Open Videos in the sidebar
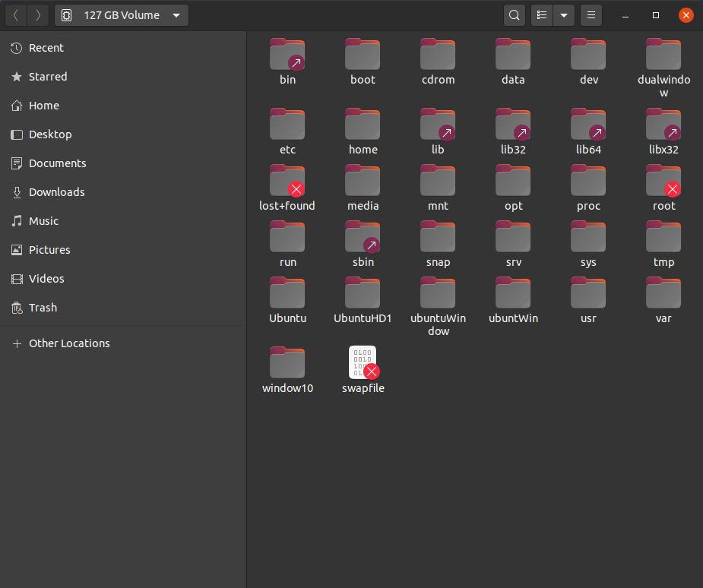703x588 pixels. coord(123,279)
